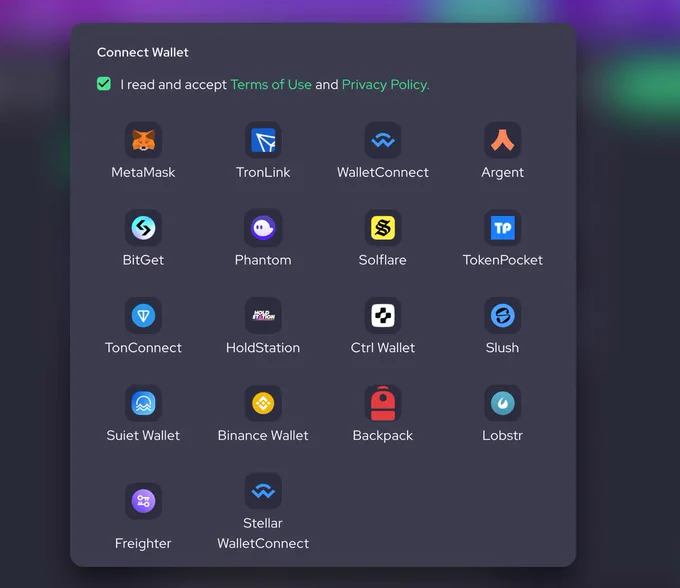
Task: Click the Suiet Wallet label text
Action: point(143,435)
